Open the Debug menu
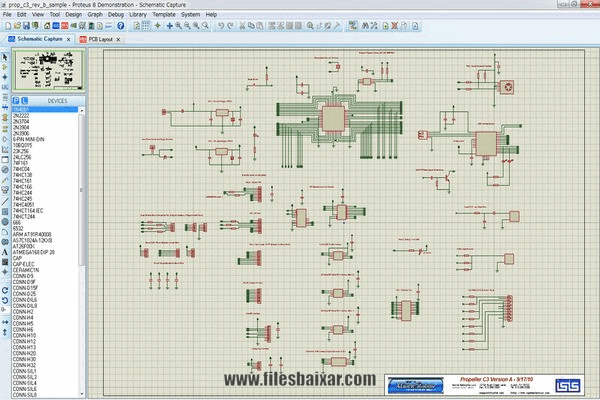This screenshot has height=400, width=600. point(116,15)
